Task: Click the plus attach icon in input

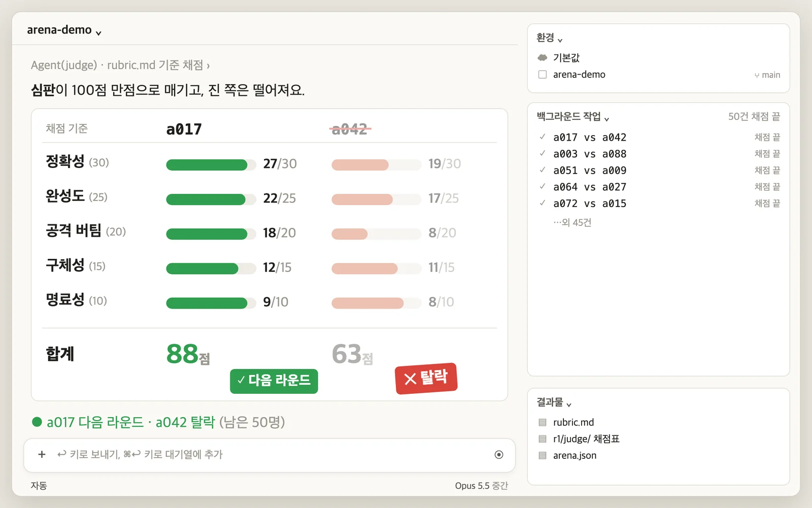Action: [x=42, y=454]
